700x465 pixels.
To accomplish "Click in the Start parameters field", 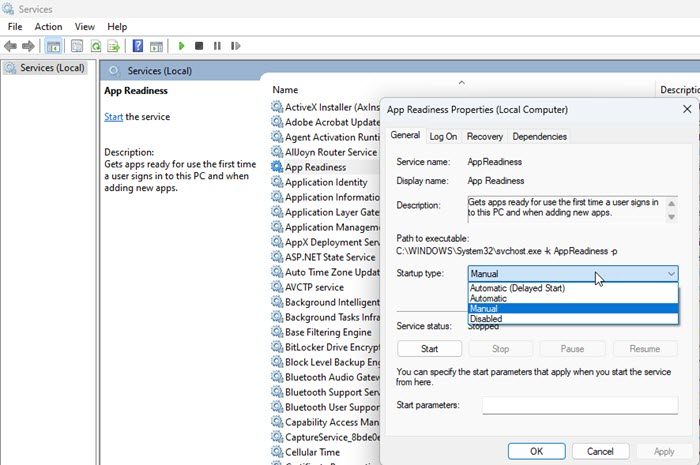I will click(x=579, y=405).
